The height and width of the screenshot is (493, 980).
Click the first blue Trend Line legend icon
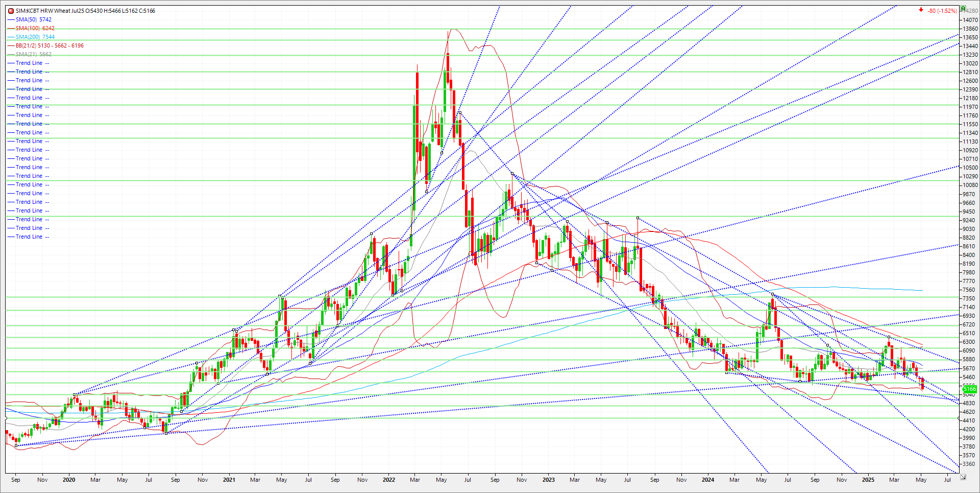(11, 63)
